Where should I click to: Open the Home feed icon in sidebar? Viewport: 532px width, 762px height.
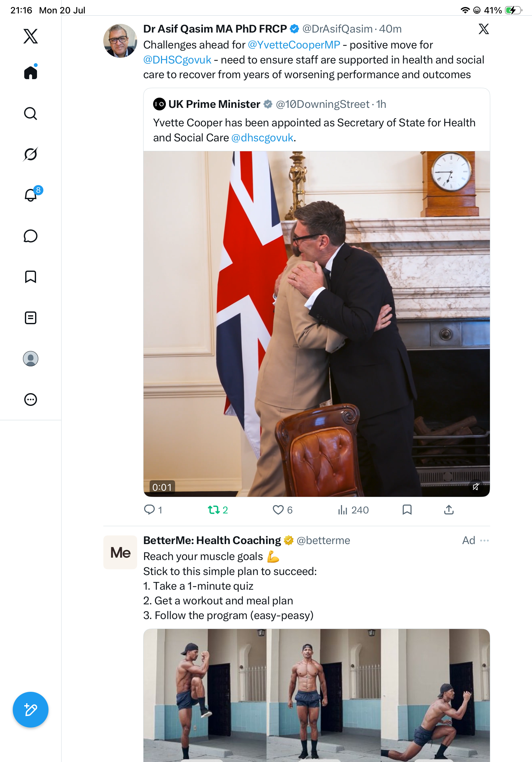point(31,72)
